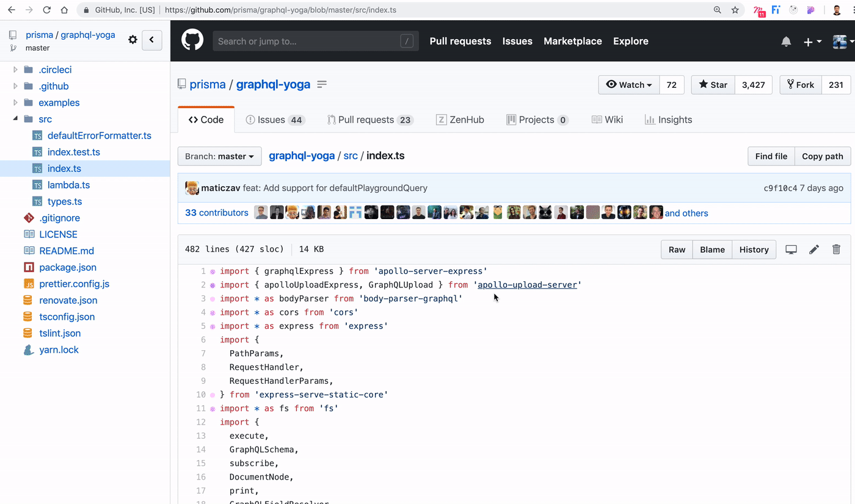Collapse the src folder
The image size is (855, 504).
pos(16,119)
